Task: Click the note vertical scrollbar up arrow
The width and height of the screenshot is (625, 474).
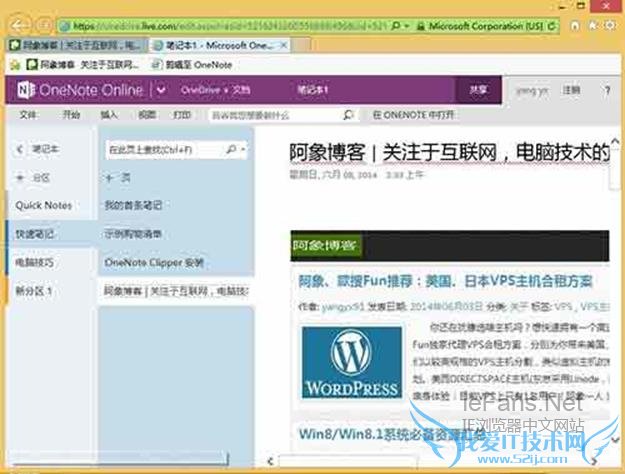Action: (x=615, y=141)
